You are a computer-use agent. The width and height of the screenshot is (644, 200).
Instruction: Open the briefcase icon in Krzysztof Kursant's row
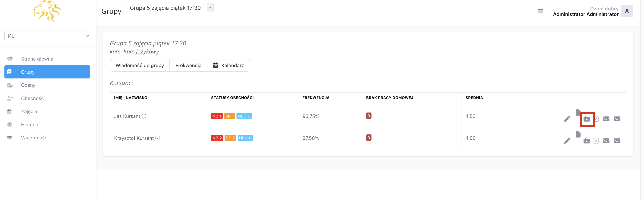coord(586,141)
